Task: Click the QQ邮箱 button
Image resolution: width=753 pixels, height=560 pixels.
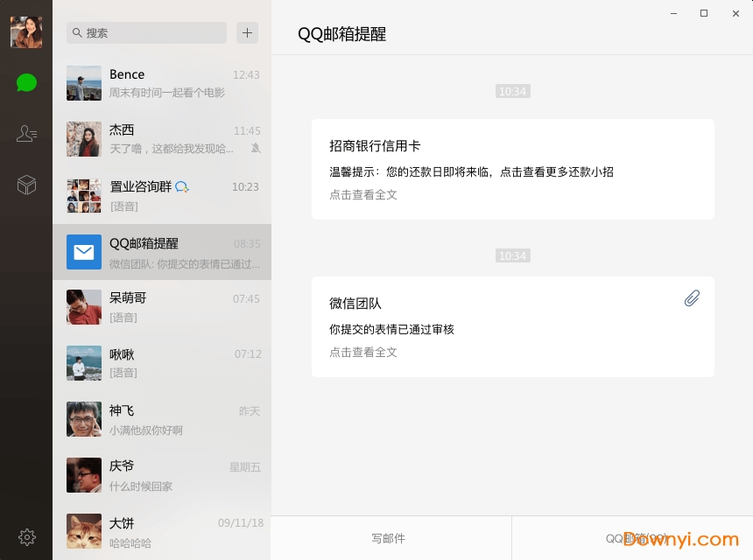Action: pyautogui.click(x=628, y=539)
